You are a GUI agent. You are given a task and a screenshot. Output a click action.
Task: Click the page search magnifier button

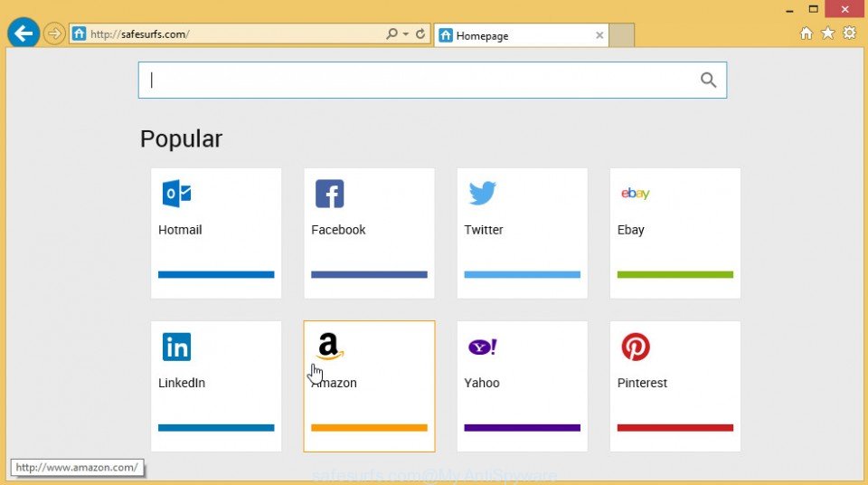(709, 80)
